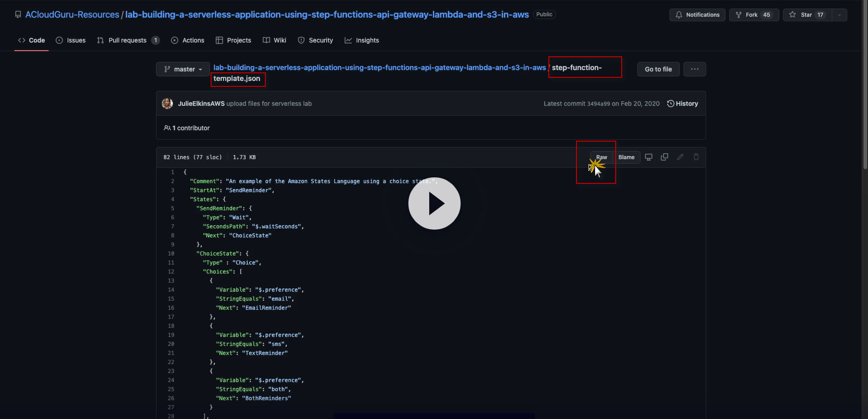Click the "SecondsPath": "$.waitSeconds" line

[x=253, y=227]
